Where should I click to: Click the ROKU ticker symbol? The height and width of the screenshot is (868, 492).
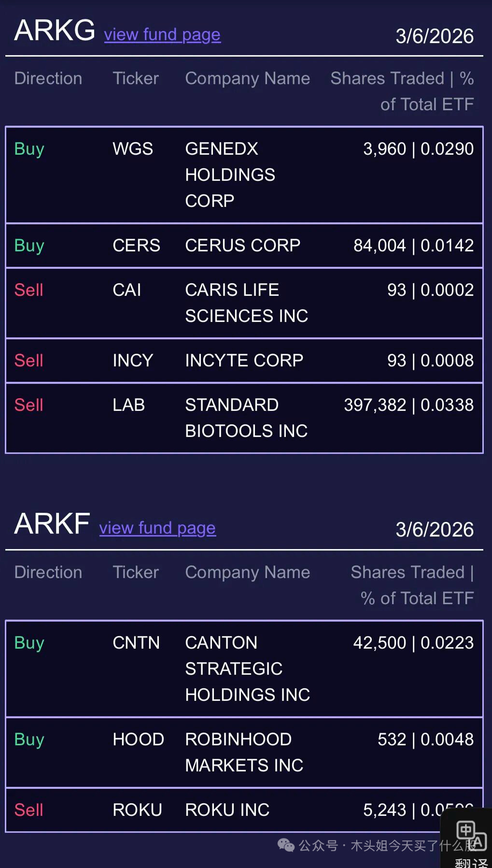[137, 810]
